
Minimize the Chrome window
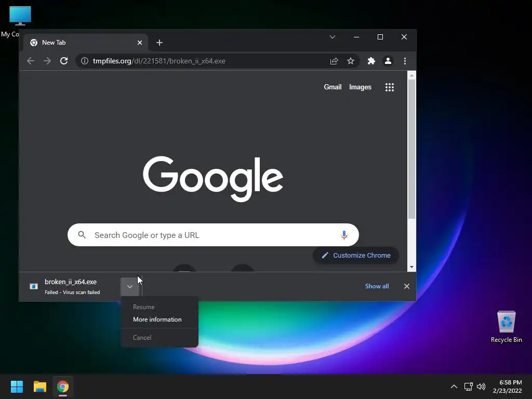[356, 37]
